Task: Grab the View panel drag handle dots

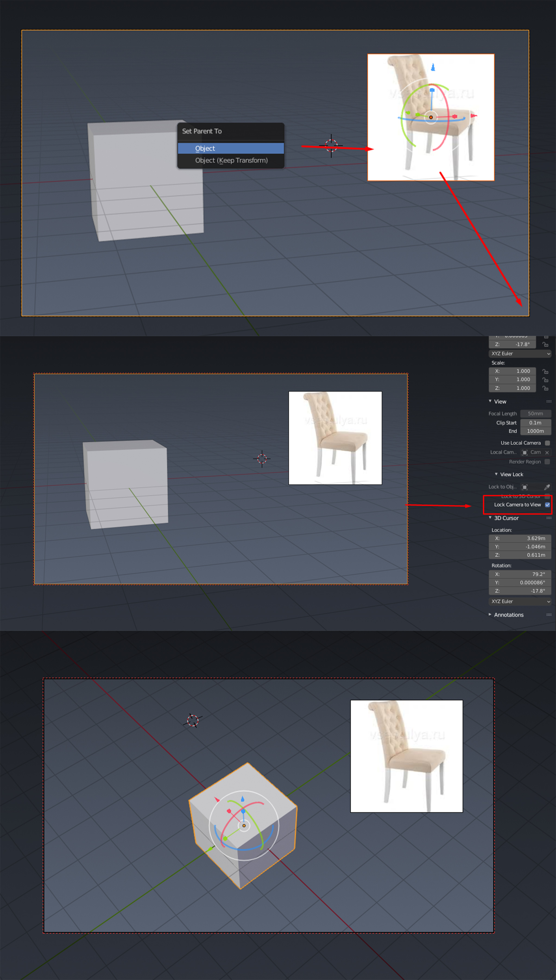Action: pyautogui.click(x=549, y=401)
